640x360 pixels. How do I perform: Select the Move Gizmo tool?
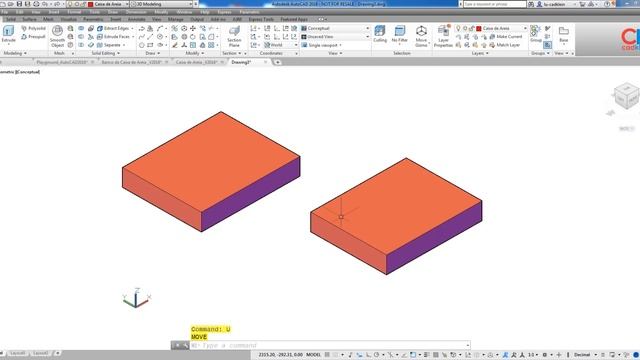coord(421,36)
